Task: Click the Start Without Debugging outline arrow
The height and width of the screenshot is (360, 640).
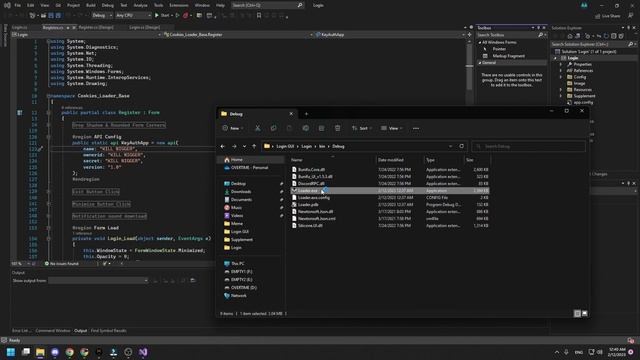Action: click(177, 15)
